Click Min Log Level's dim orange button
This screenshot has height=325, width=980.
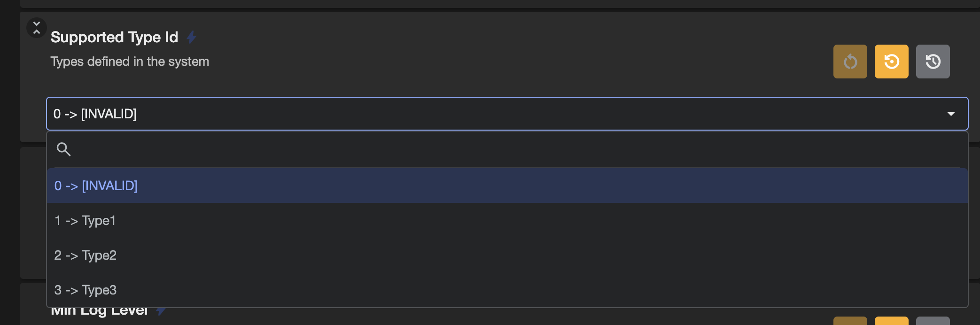[x=850, y=321]
